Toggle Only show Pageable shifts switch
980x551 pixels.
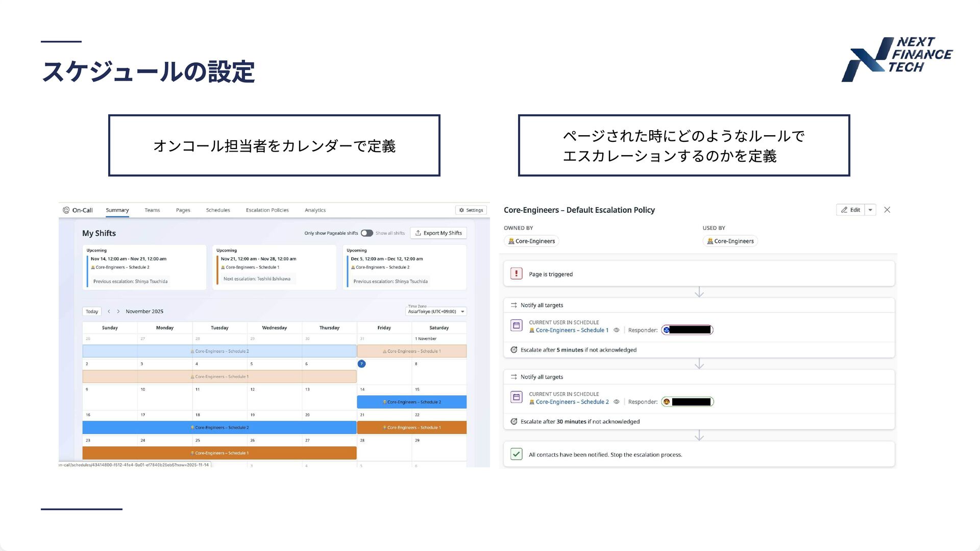coord(366,233)
